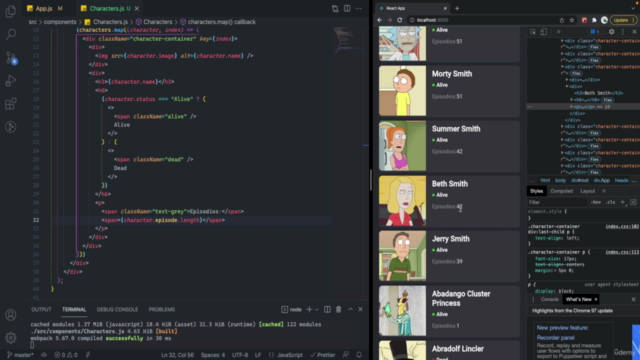Open the Extensions view
Screen dimensions: 640x360
pos(11,104)
